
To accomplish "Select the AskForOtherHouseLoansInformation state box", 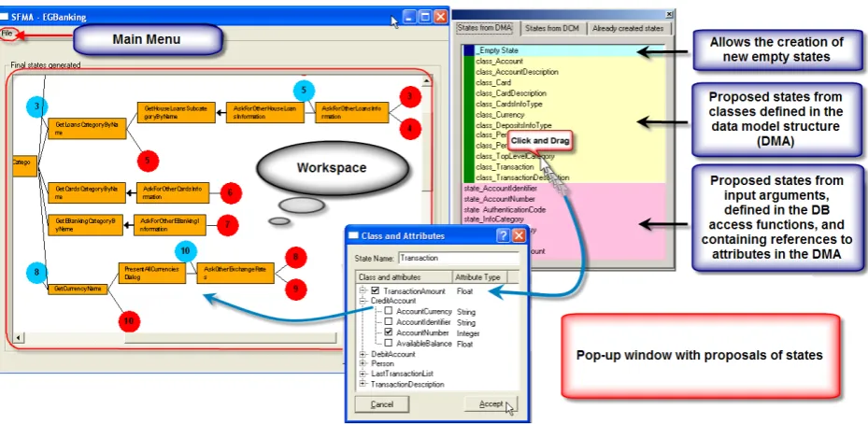I will point(264,112).
